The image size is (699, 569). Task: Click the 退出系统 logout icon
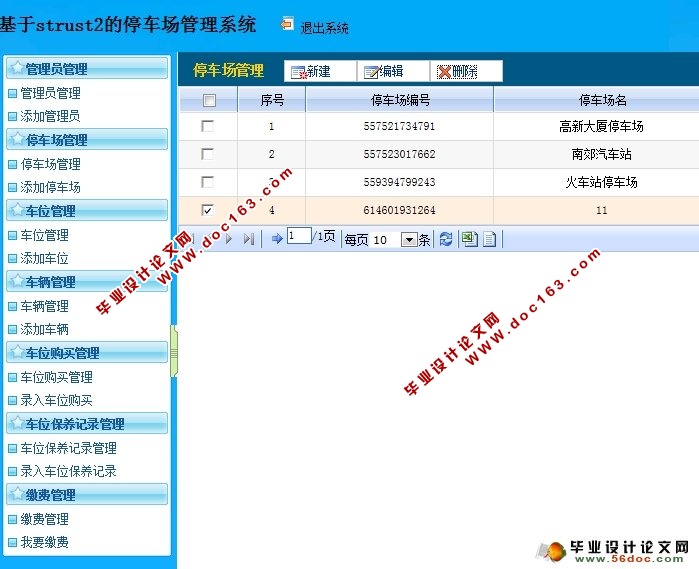[x=287, y=24]
